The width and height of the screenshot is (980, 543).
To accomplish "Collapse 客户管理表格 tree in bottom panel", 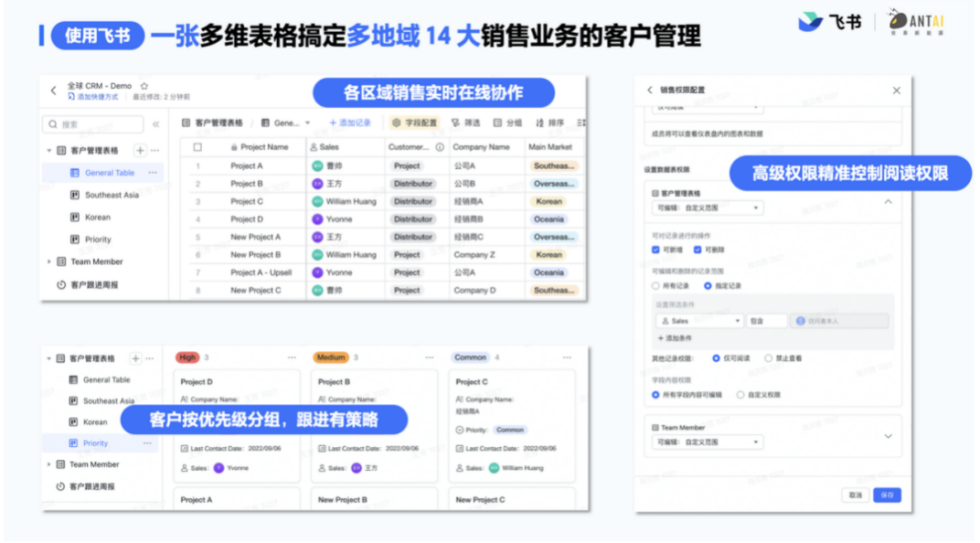I will click(x=48, y=358).
